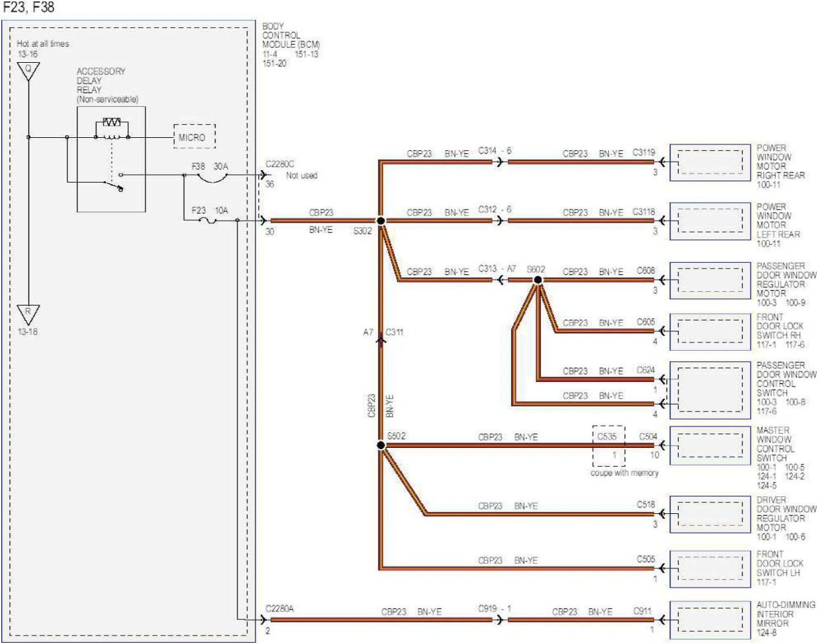818x644 pixels.
Task: Click the "C624" connector label
Action: (646, 370)
